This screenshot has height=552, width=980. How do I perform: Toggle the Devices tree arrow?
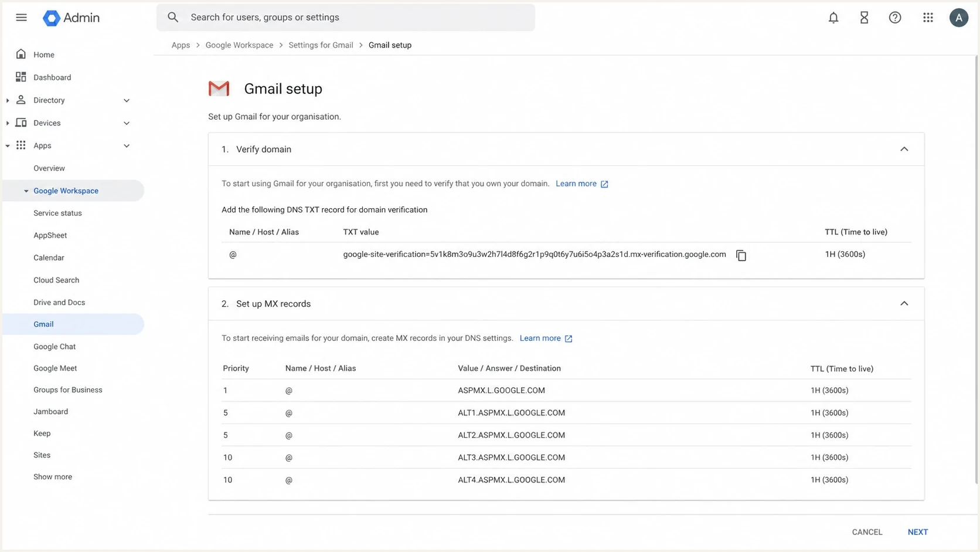coord(8,123)
